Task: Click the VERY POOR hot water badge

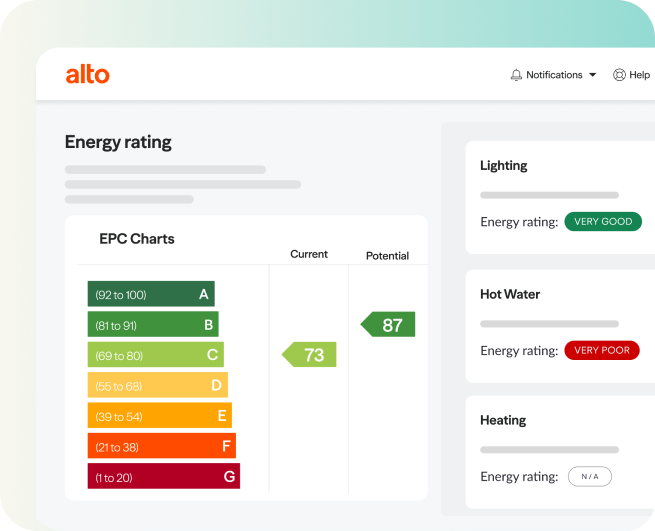Action: pyautogui.click(x=601, y=351)
